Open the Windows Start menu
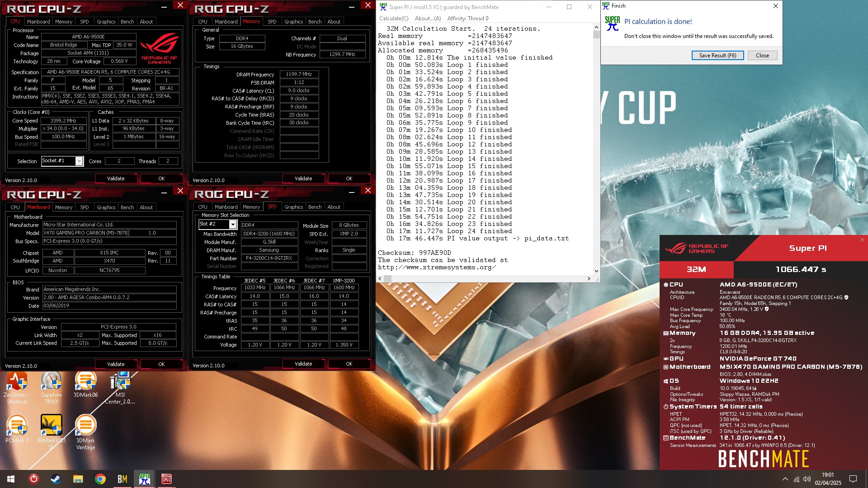868x488 pixels. [11, 479]
